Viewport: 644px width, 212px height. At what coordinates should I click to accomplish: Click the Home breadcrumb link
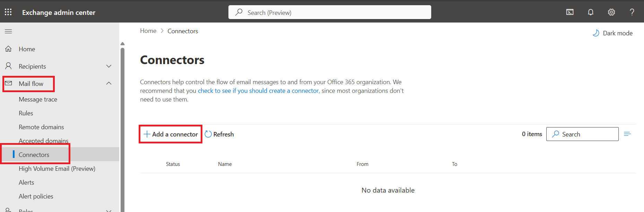click(148, 31)
